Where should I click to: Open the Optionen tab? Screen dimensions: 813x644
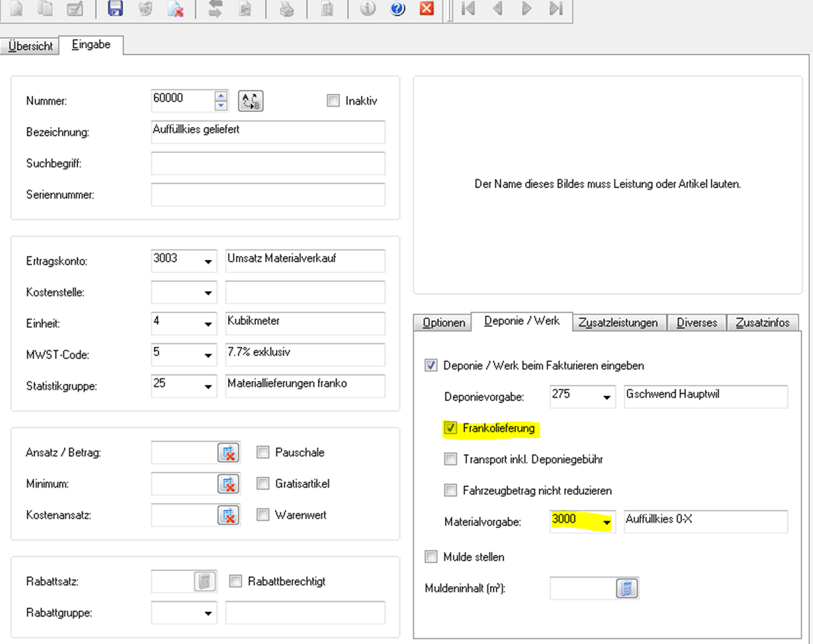(x=443, y=323)
